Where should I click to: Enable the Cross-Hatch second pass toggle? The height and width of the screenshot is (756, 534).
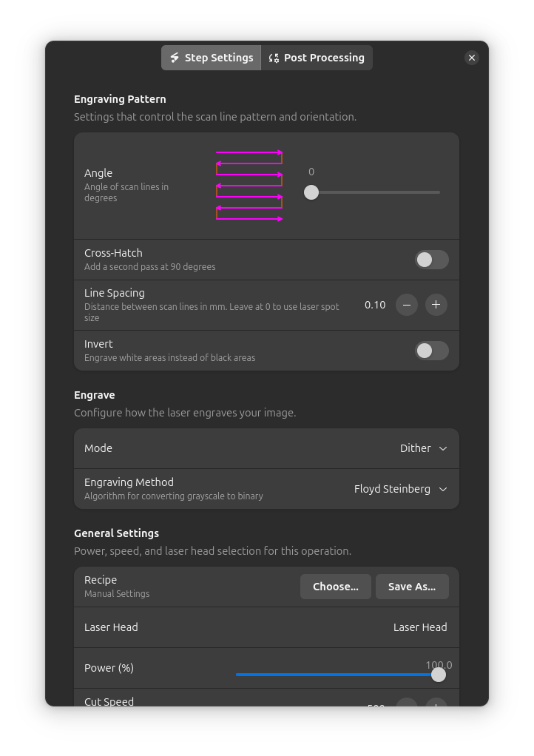[432, 260]
